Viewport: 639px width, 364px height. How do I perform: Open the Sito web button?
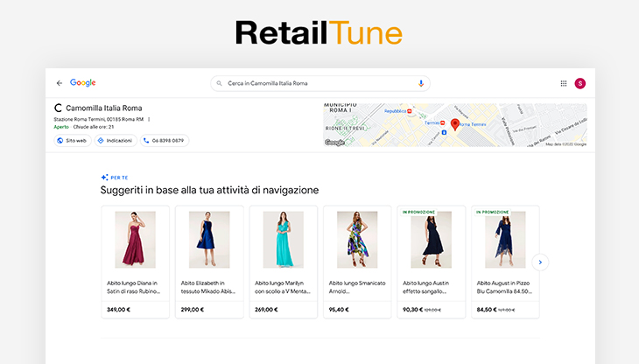click(73, 141)
